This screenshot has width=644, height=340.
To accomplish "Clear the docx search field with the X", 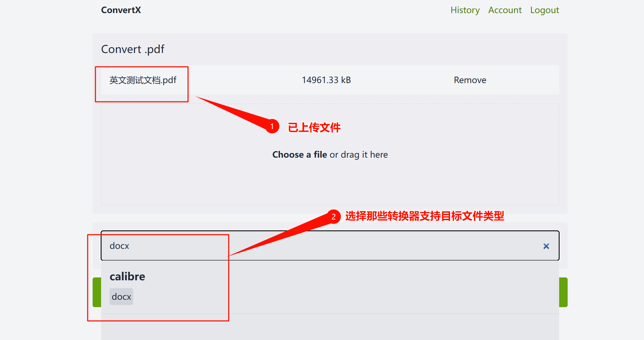I will coord(546,246).
